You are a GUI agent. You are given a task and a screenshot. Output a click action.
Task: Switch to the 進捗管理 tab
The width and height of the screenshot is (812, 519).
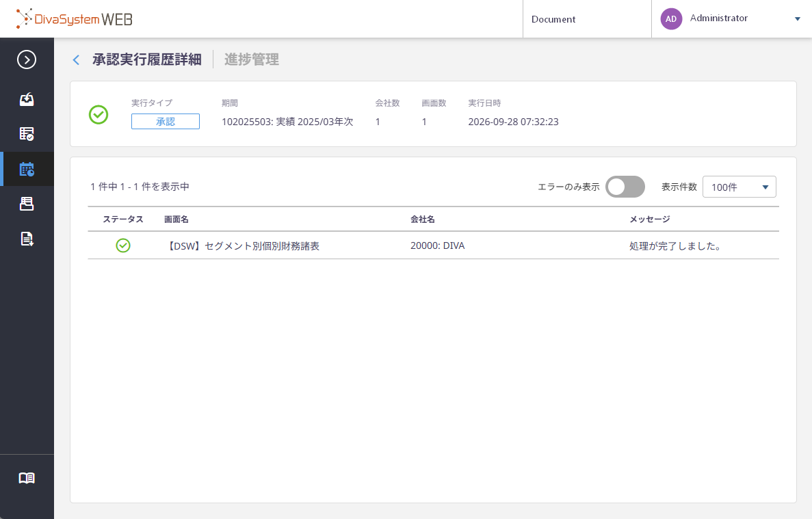tap(252, 59)
